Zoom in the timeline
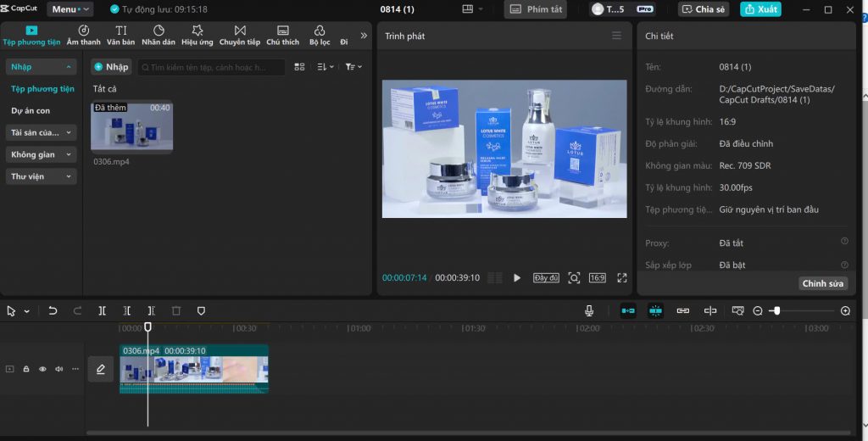Image resolution: width=868 pixels, height=441 pixels. (x=845, y=310)
